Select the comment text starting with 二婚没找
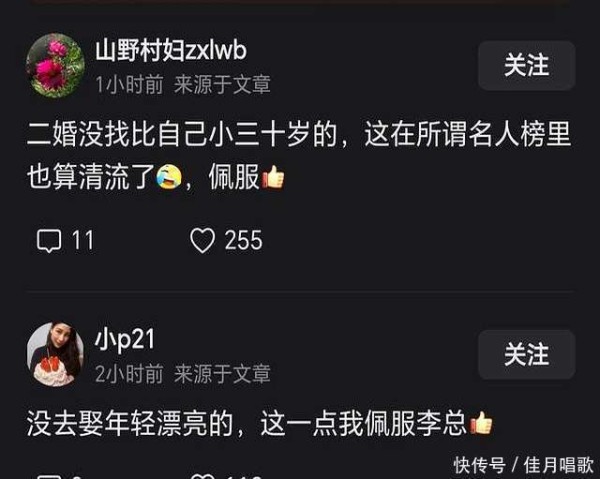 pyautogui.click(x=299, y=156)
